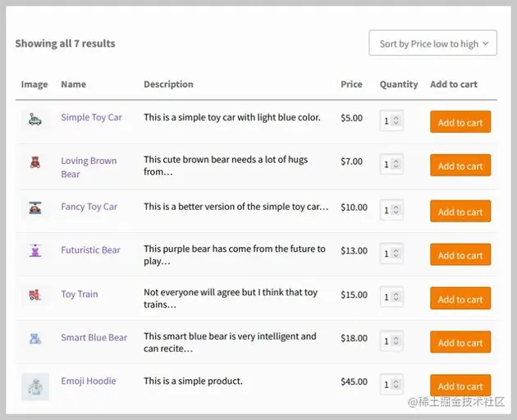Add Simple Toy Car to cart
Image resolution: width=517 pixels, height=420 pixels.
click(x=460, y=122)
